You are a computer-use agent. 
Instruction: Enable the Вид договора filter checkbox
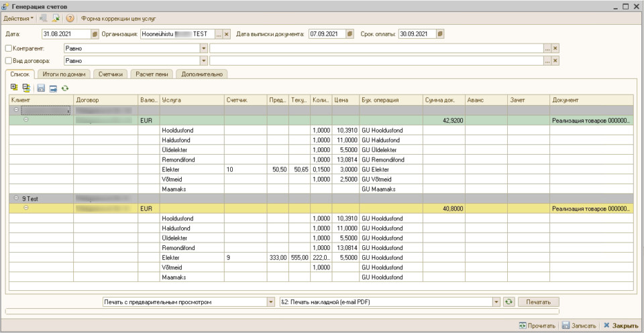coord(9,61)
